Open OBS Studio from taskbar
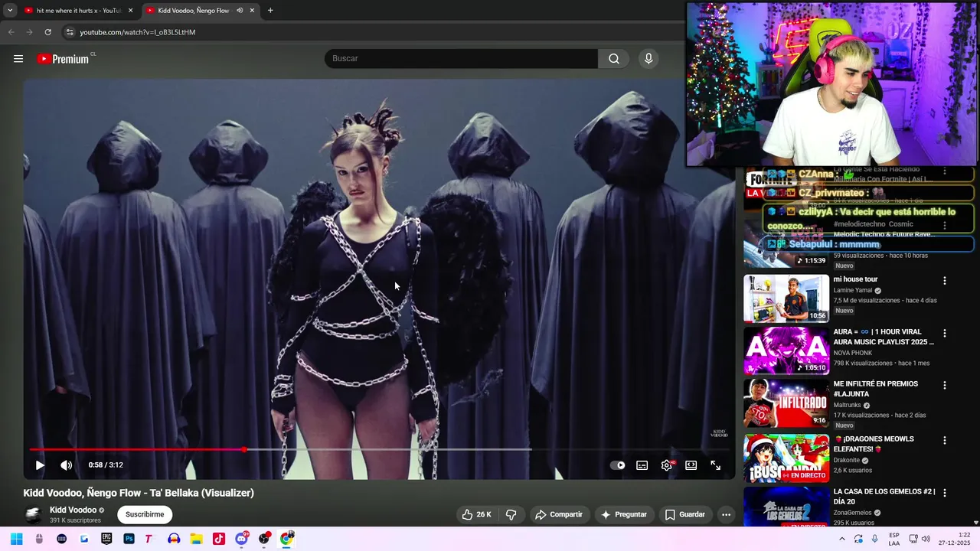The image size is (980, 551). click(264, 539)
